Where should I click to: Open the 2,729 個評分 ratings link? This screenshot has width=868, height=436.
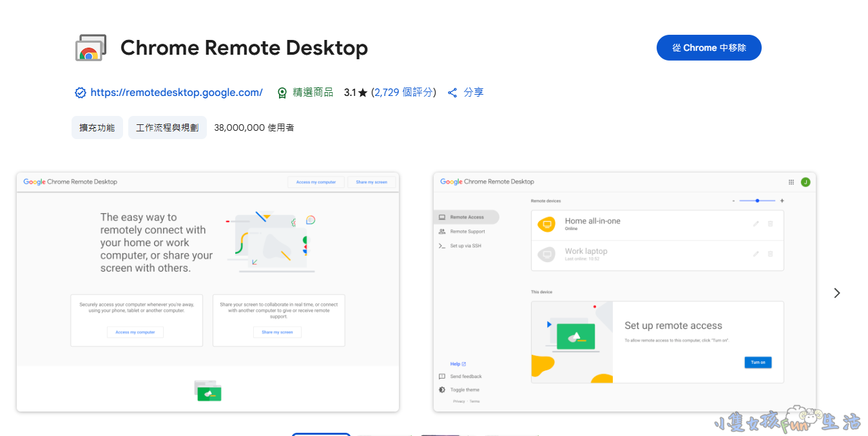click(x=403, y=93)
